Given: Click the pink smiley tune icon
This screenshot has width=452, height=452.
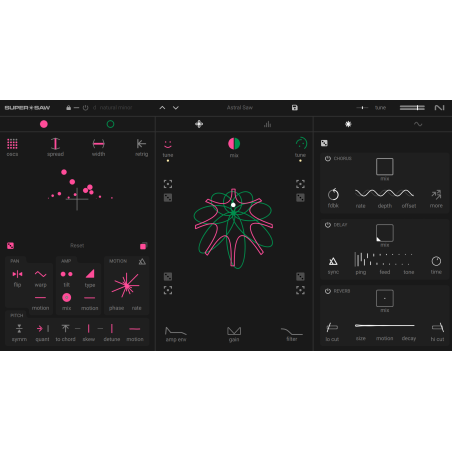Looking at the screenshot, I should pos(168,144).
